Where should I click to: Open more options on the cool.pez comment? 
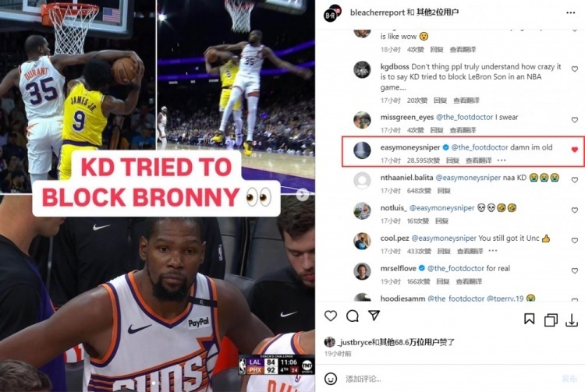coord(493,250)
